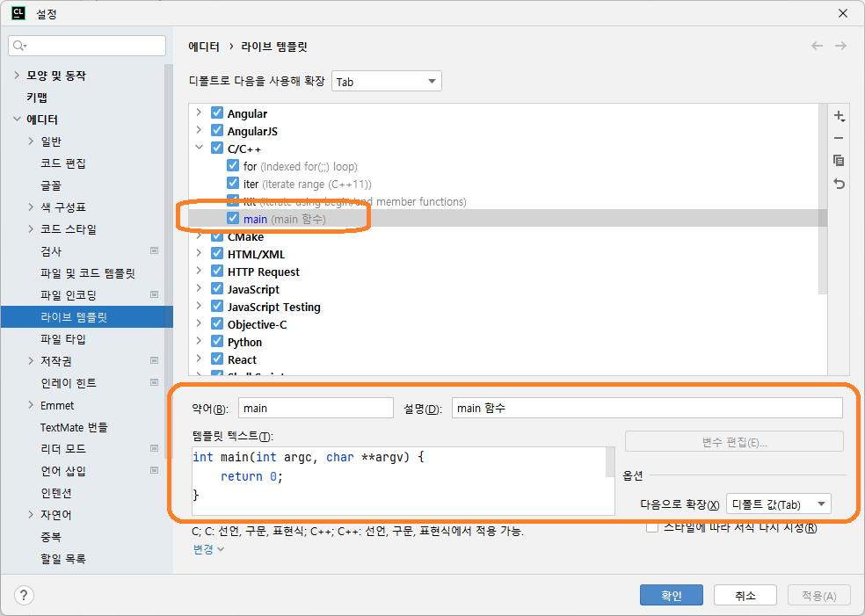Click the 취소 button
The height and width of the screenshot is (616, 865).
tap(745, 595)
